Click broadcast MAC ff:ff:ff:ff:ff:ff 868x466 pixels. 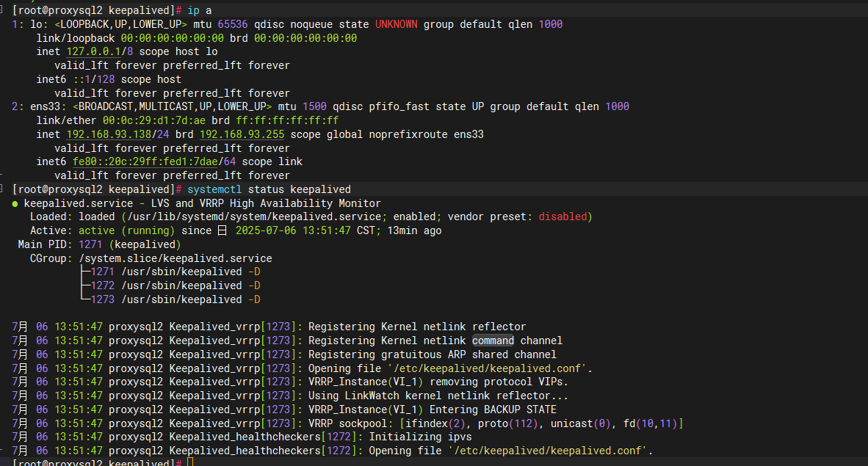click(x=287, y=120)
